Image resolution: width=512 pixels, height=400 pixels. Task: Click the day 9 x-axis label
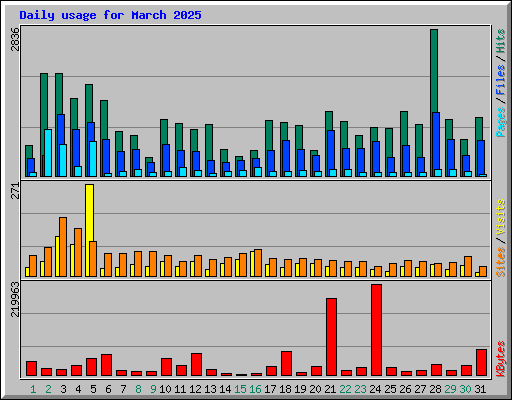tap(153, 389)
